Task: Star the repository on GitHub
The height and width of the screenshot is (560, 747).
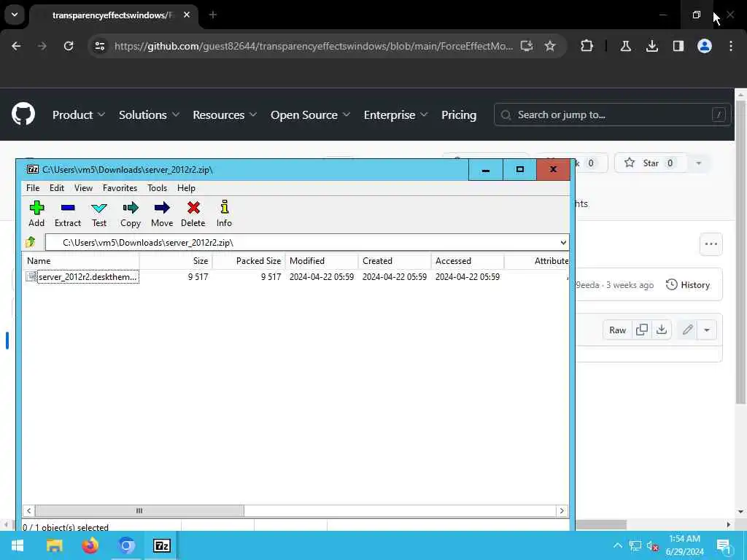Action: pyautogui.click(x=650, y=163)
